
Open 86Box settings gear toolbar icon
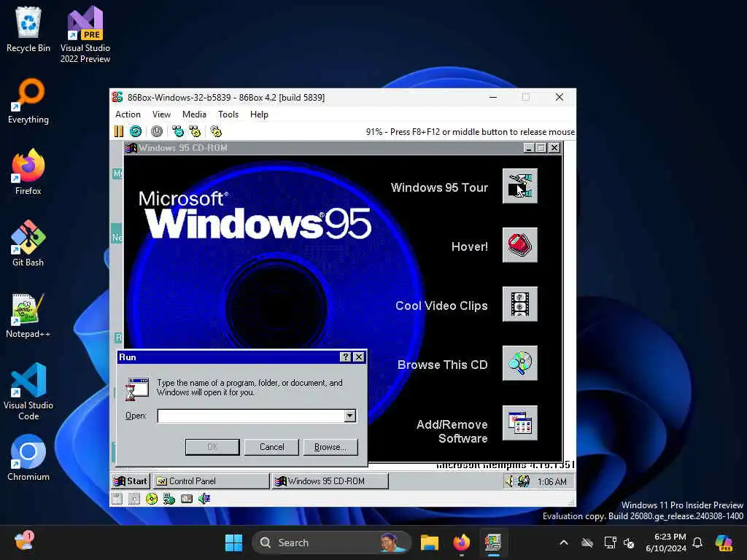pos(216,131)
